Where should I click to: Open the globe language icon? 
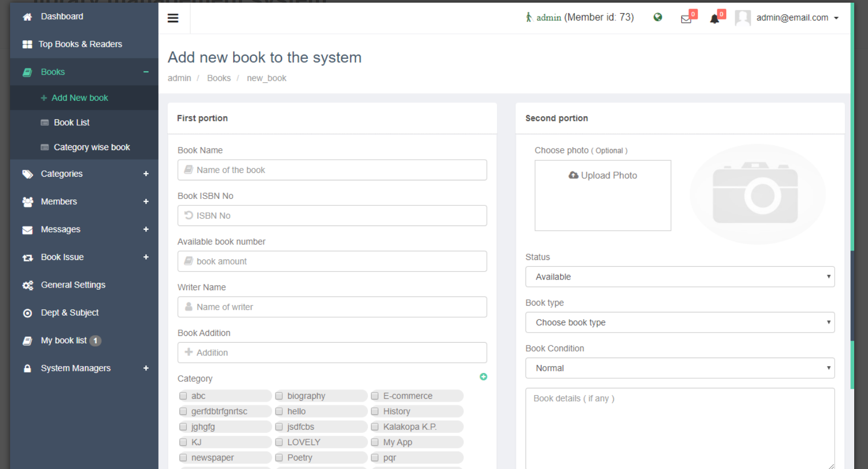pyautogui.click(x=658, y=18)
